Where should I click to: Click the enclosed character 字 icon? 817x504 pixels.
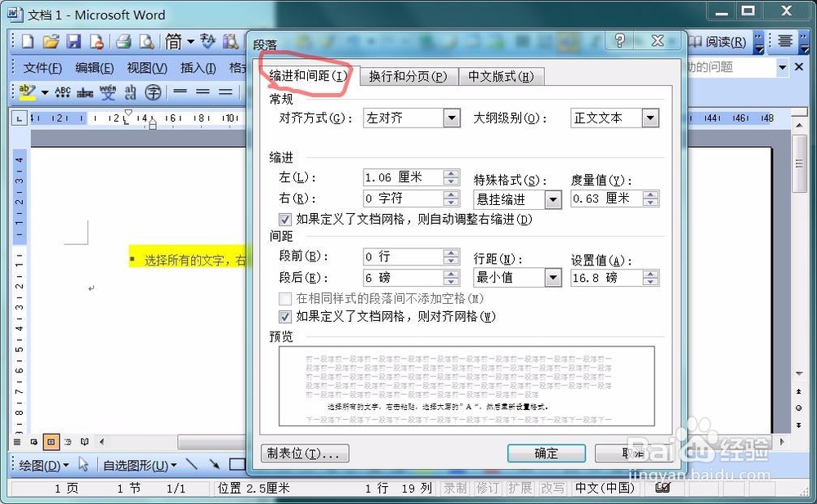[153, 92]
